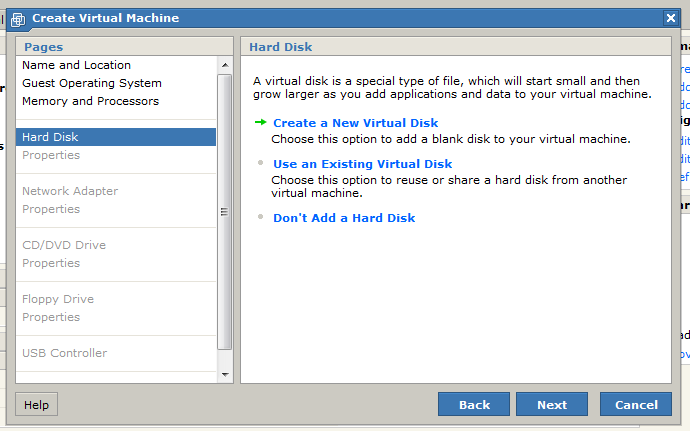Open Help for the wizard
690x431 pixels.
coord(36,405)
